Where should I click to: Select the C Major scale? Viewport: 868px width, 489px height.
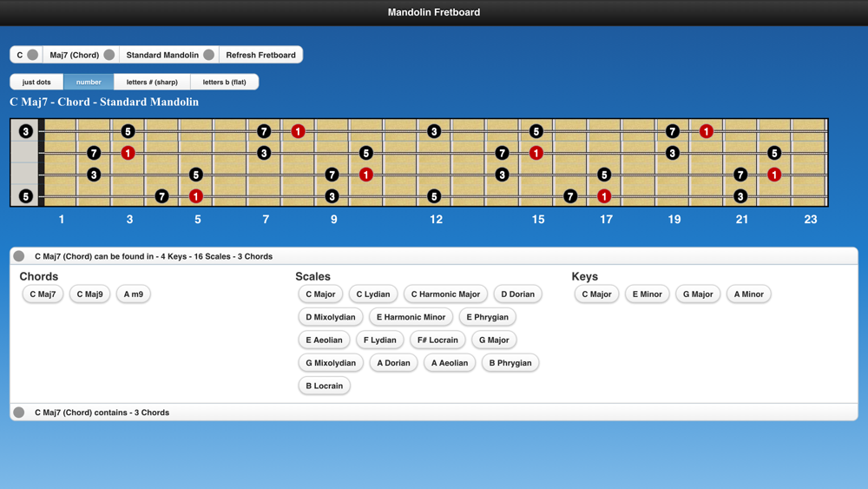(320, 294)
